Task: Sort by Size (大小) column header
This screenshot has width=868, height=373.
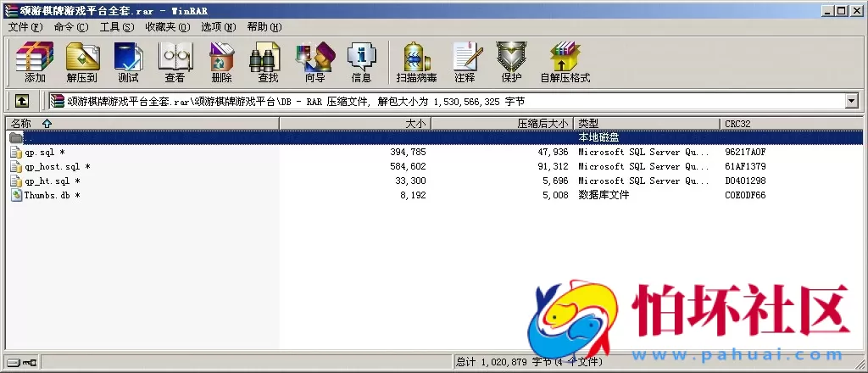Action: 355,124
